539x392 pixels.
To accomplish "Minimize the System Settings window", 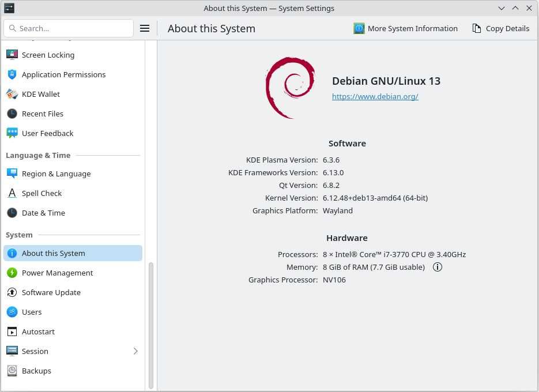I will click(x=502, y=8).
